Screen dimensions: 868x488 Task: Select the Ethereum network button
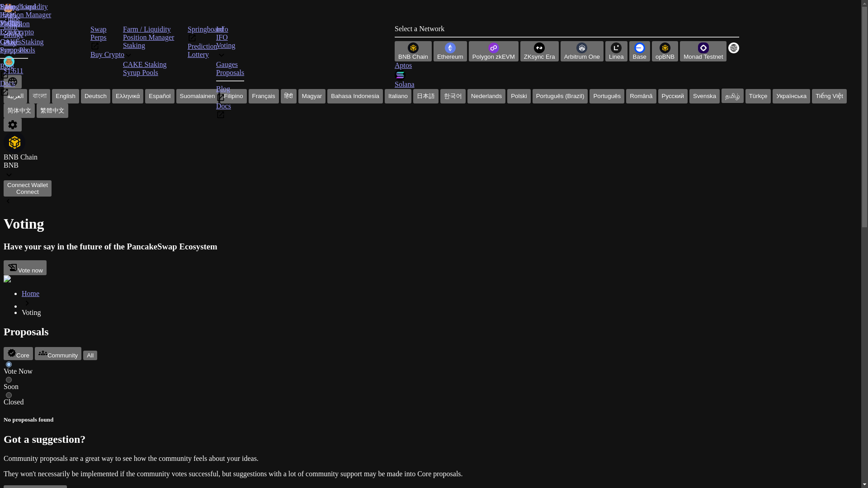(x=450, y=51)
